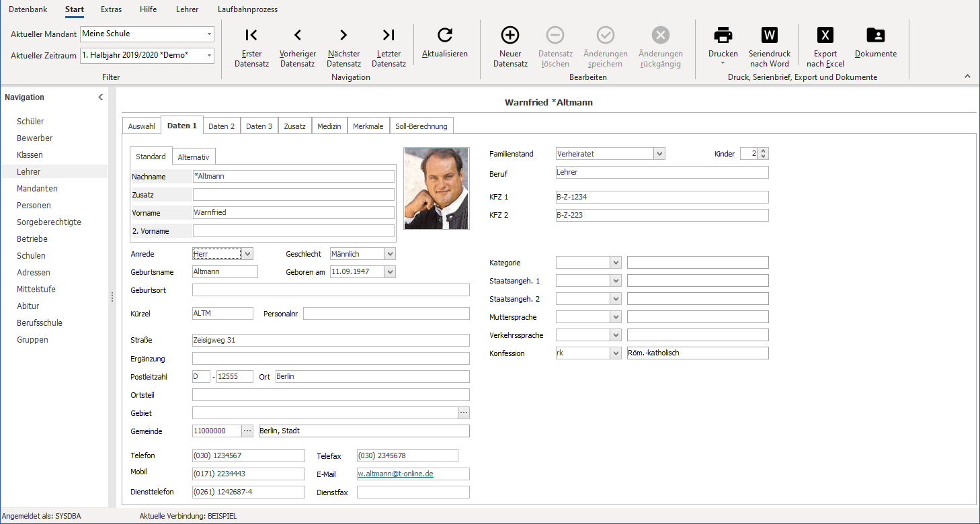Go to next record, Nächster Datensatz
The width and height of the screenshot is (980, 524).
[x=343, y=47]
